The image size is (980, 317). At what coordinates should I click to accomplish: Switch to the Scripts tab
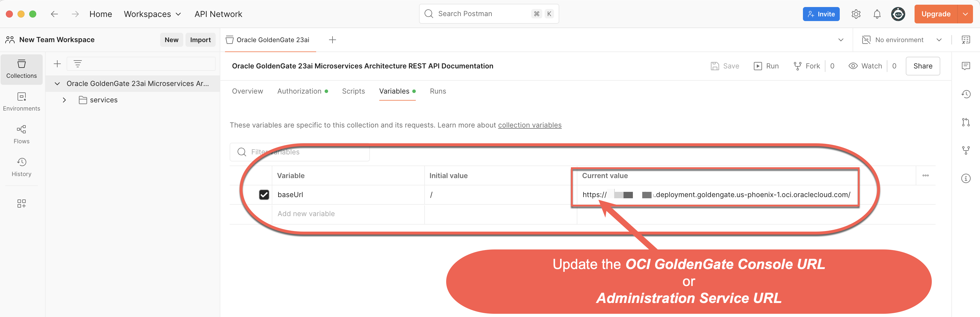pyautogui.click(x=353, y=91)
